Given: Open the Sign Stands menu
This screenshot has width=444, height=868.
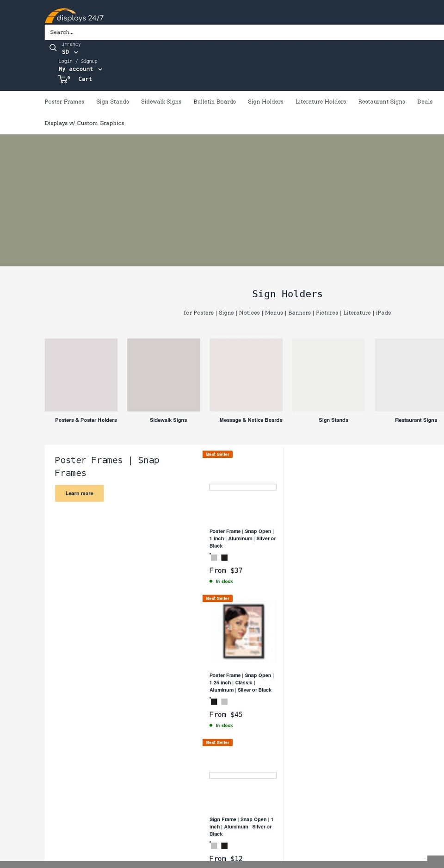Looking at the screenshot, I should pyautogui.click(x=112, y=102).
